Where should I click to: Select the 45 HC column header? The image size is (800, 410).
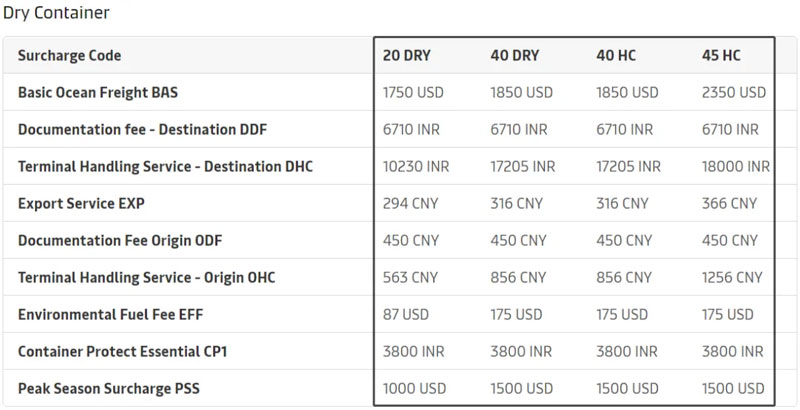722,55
